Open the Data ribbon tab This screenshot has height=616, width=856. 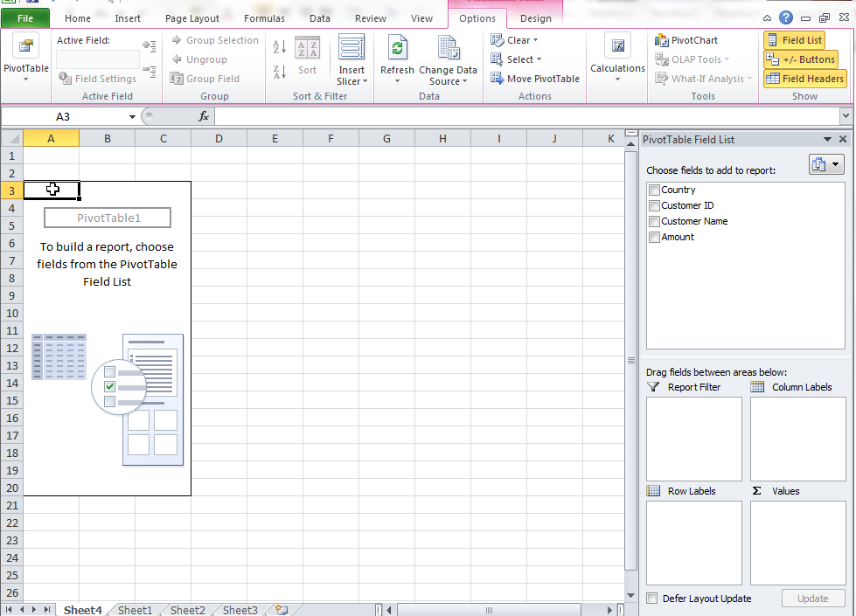(x=319, y=18)
